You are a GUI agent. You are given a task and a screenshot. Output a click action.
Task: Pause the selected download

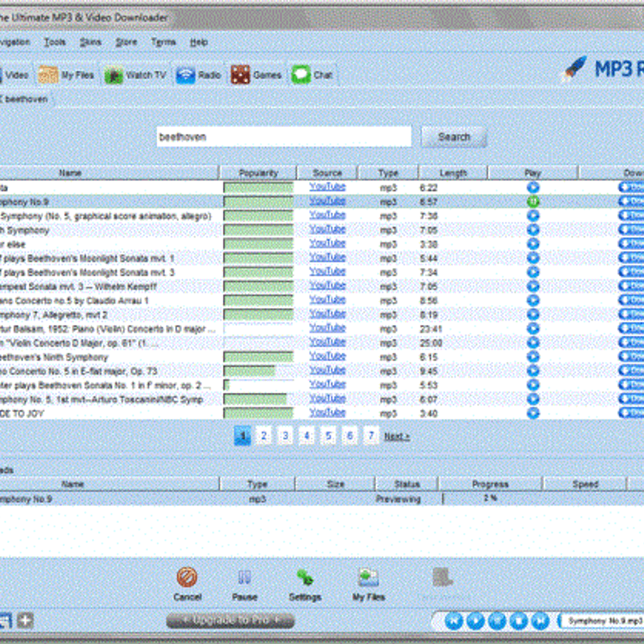244,584
